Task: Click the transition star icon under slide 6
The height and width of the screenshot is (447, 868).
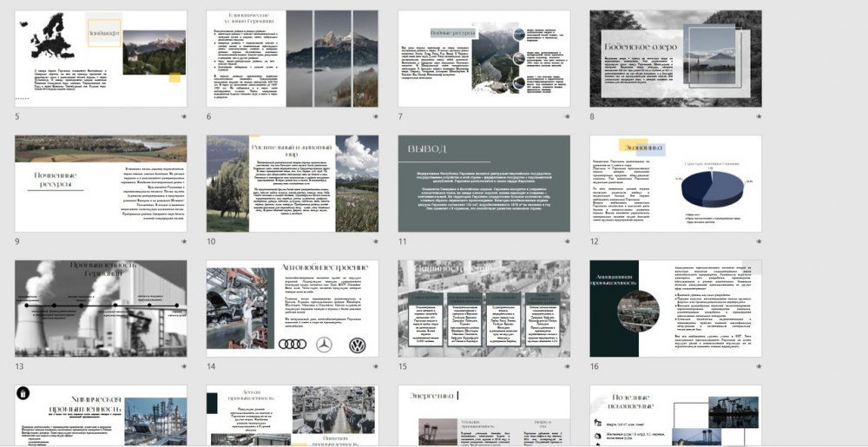Action: (x=375, y=116)
